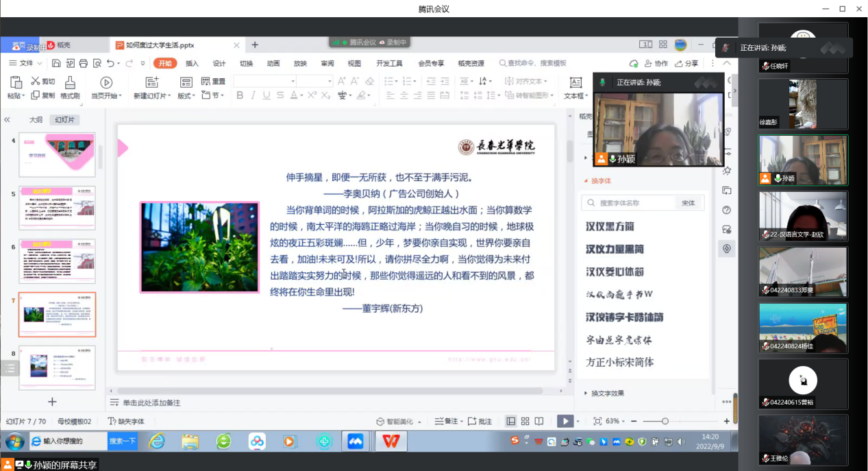Click the font name search field
The height and width of the screenshot is (471, 868).
629,203
